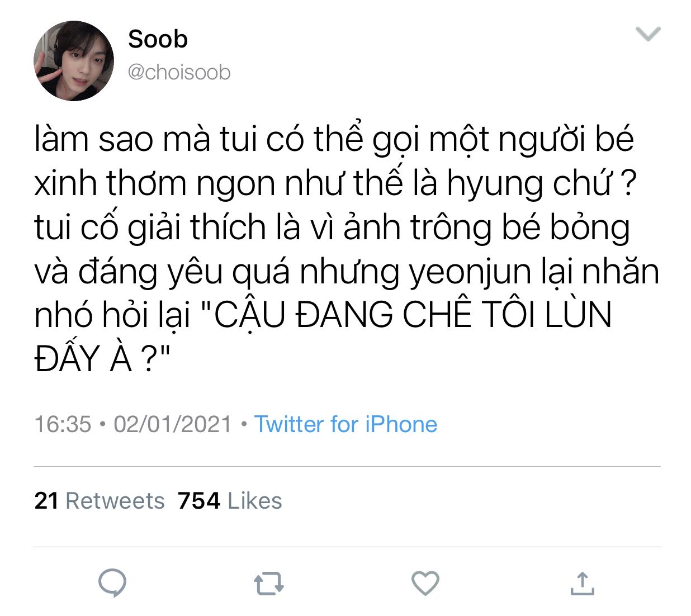Select the word hyung in the tweet
This screenshot has width=691, height=616.
tap(495, 184)
